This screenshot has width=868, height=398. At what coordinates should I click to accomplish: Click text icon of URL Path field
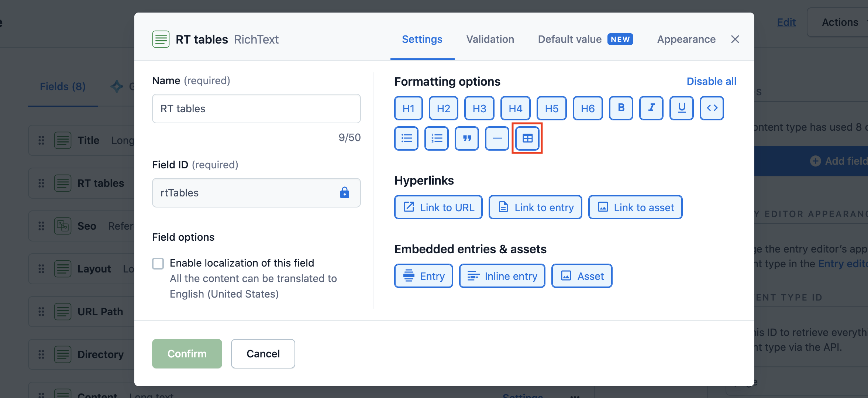[x=63, y=312]
